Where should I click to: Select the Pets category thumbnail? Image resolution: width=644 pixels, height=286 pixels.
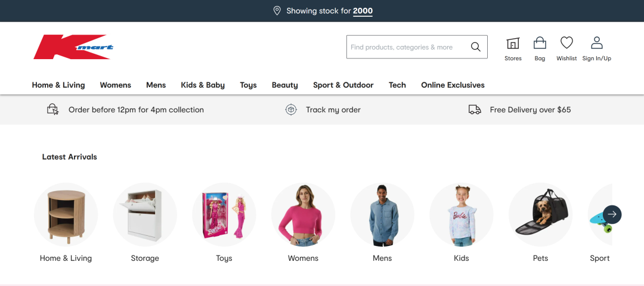540,215
